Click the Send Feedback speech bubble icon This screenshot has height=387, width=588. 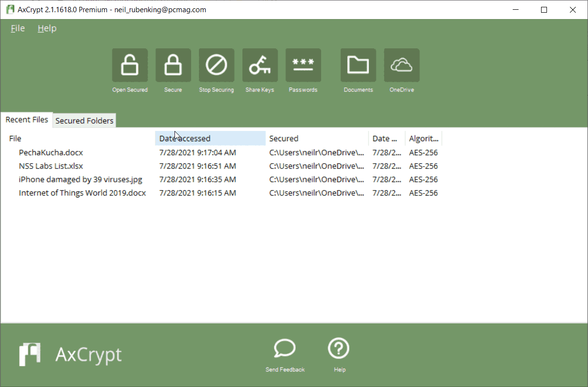pyautogui.click(x=284, y=348)
